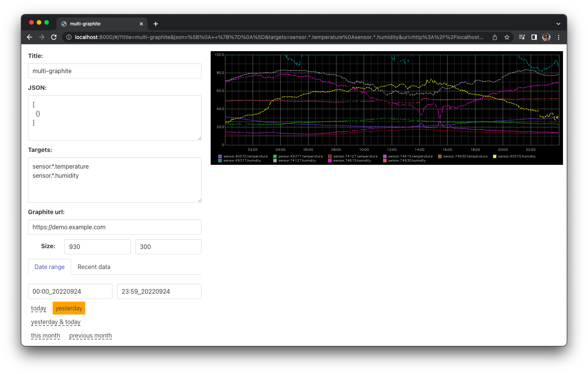Screen dimensions: 588x374
Task: Click sensor.74930.temperature brown legend swatch
Action: 440,156
